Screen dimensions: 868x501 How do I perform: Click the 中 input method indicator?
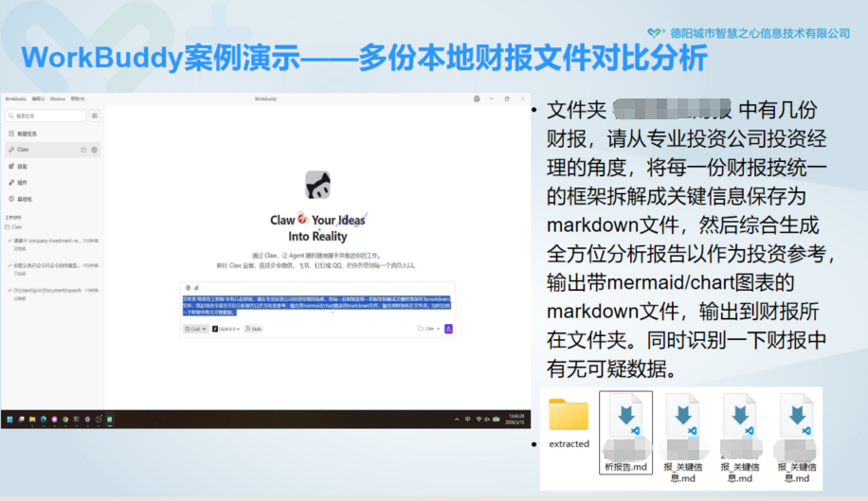(x=468, y=420)
